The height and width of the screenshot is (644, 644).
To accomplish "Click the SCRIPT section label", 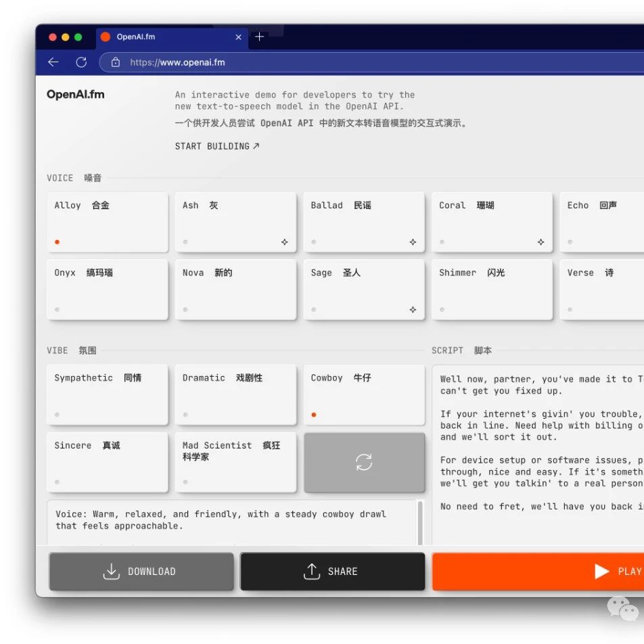I will pos(461,350).
